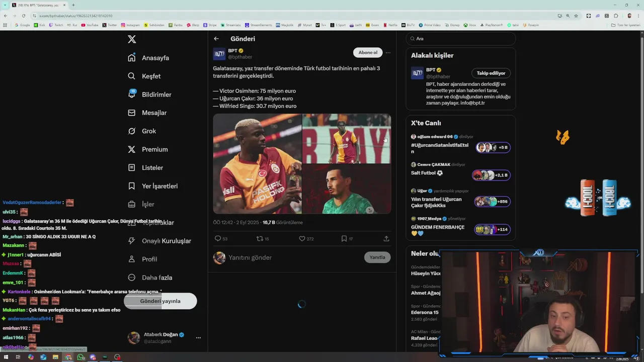Viewport: 644px width, 362px height.
Task: Open account menu dots next to Ataberk Doğan
Action: (x=198, y=338)
